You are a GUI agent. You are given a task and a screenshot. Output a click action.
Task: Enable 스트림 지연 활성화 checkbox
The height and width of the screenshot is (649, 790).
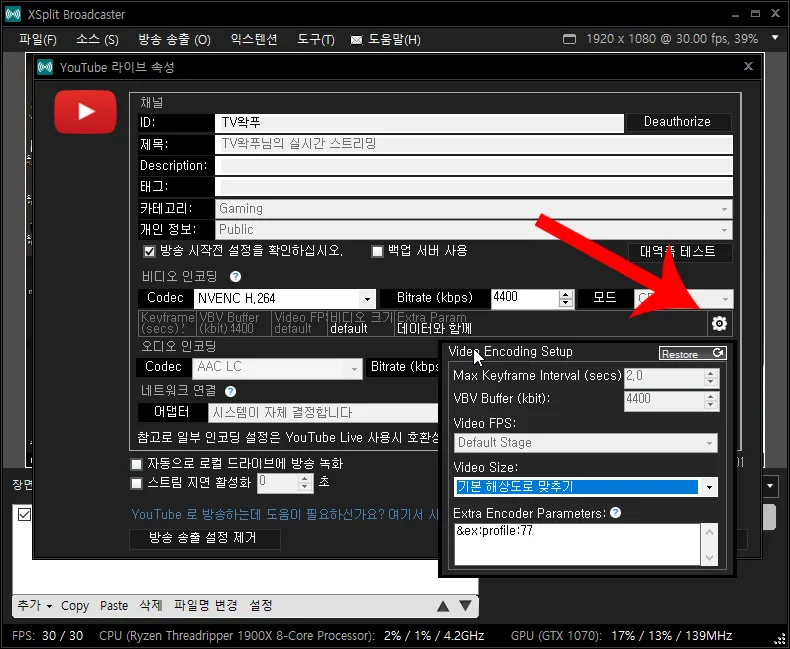click(136, 483)
